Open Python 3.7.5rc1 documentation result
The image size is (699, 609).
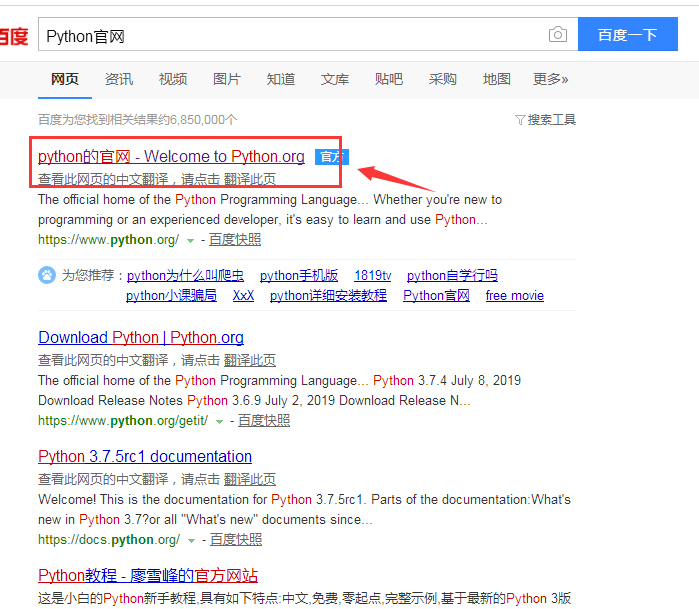[x=145, y=457]
